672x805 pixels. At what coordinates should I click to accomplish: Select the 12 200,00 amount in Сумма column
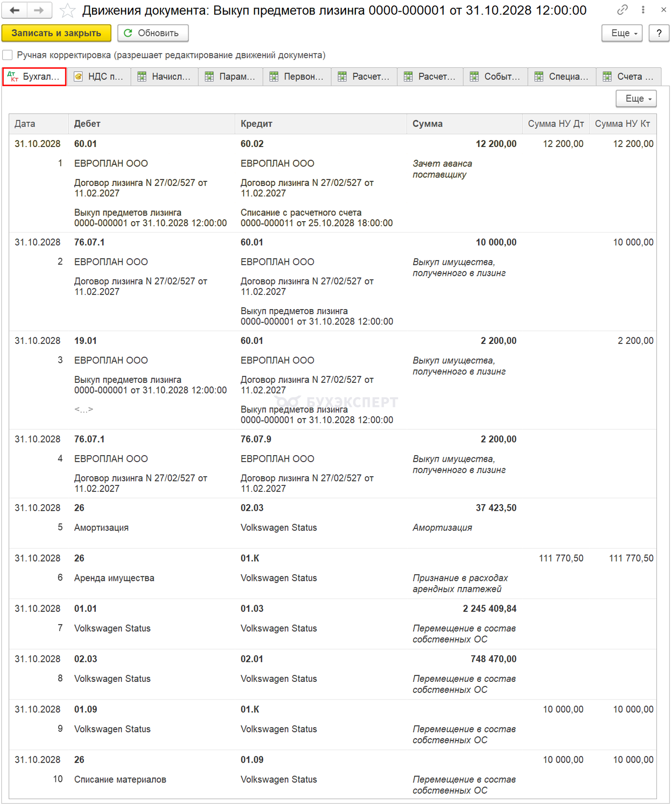pyautogui.click(x=496, y=144)
